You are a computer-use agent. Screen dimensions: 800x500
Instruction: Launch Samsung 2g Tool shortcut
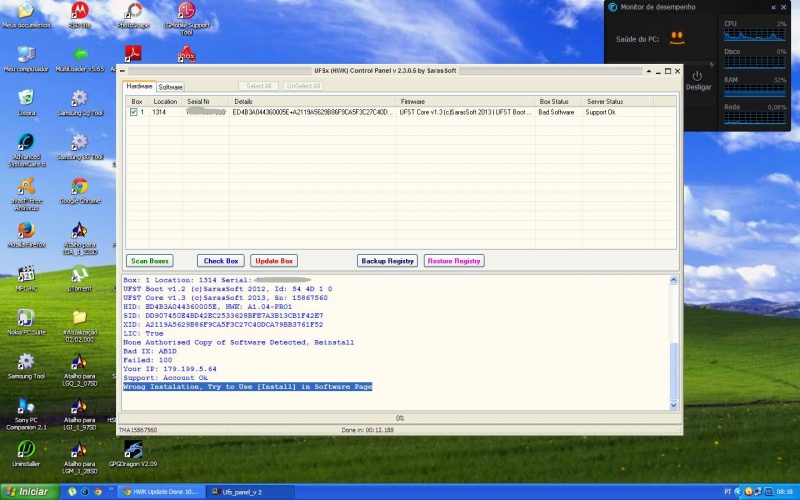80,102
